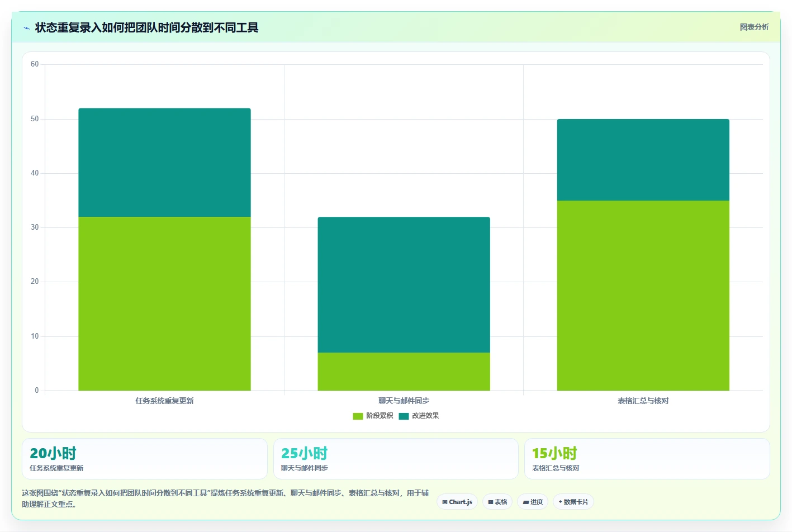
Task: Click the teal bar segment for 表格汇总与核对
Action: pos(643,160)
